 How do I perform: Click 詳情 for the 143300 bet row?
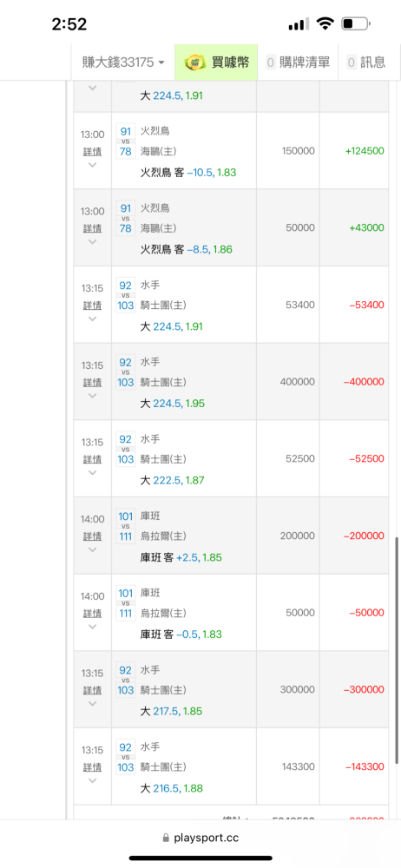93,767
